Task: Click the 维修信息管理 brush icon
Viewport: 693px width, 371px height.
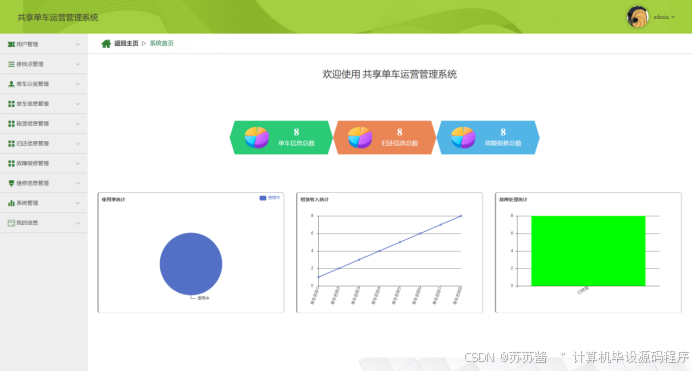Action: pyautogui.click(x=11, y=183)
